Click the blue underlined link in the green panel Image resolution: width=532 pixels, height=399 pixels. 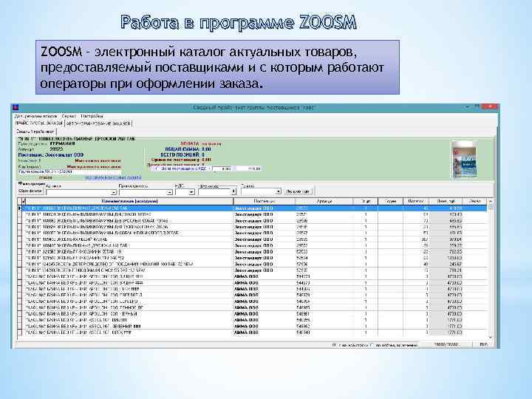[x=112, y=177]
